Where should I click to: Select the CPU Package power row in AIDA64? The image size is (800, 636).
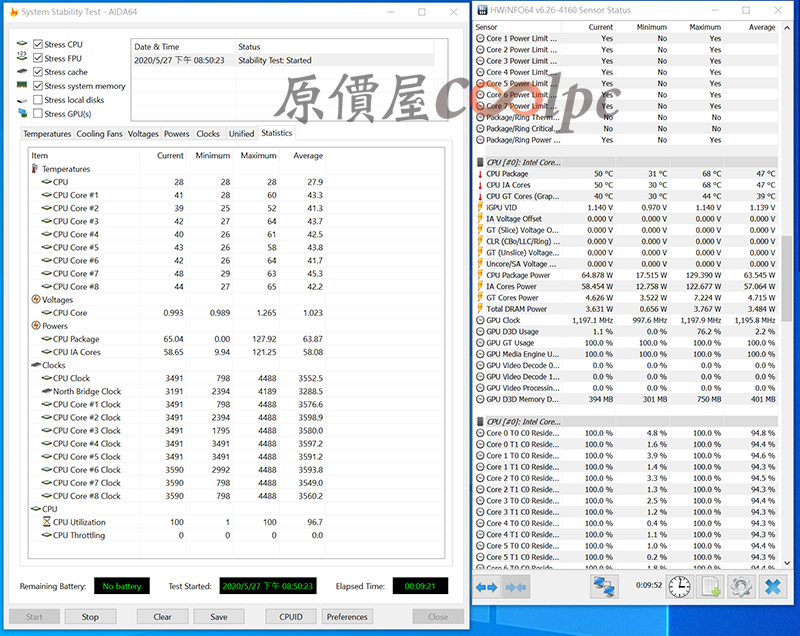point(177,339)
